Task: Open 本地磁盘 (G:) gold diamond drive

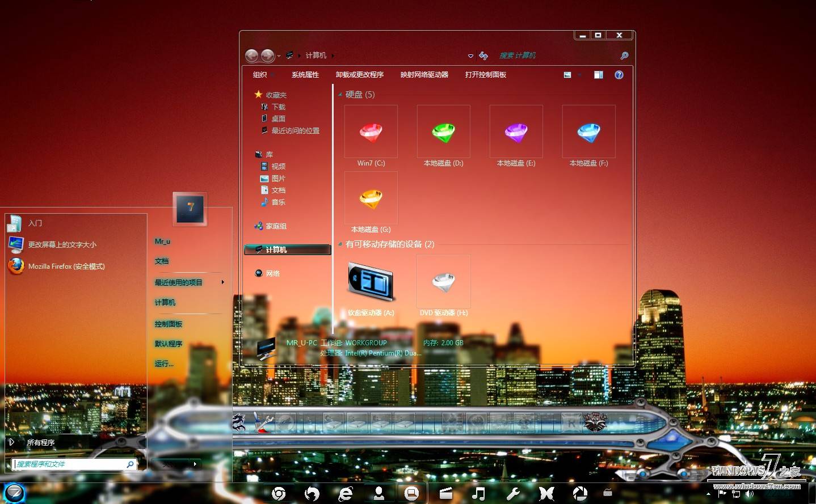Action: pos(371,198)
